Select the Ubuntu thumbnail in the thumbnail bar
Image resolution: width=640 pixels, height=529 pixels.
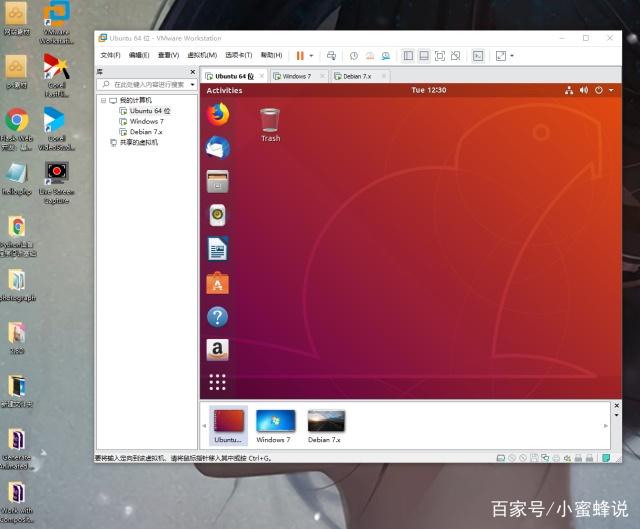click(x=228, y=425)
